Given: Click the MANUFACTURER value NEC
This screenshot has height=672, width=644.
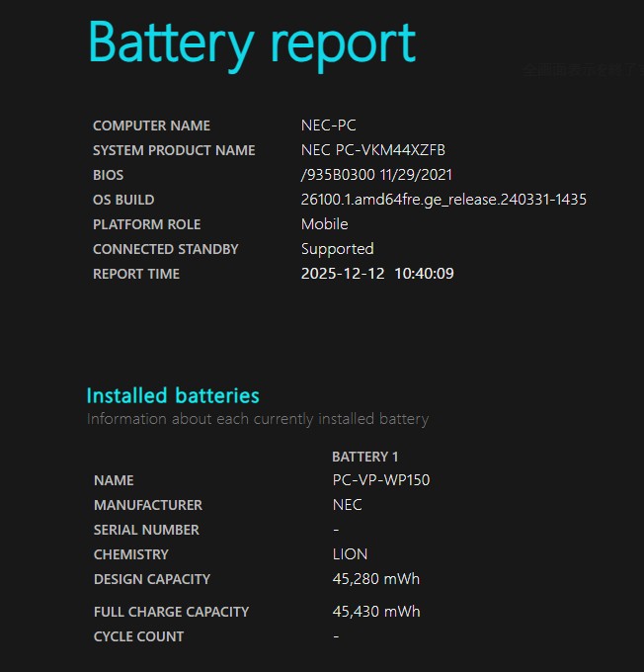Looking at the screenshot, I should [347, 505].
